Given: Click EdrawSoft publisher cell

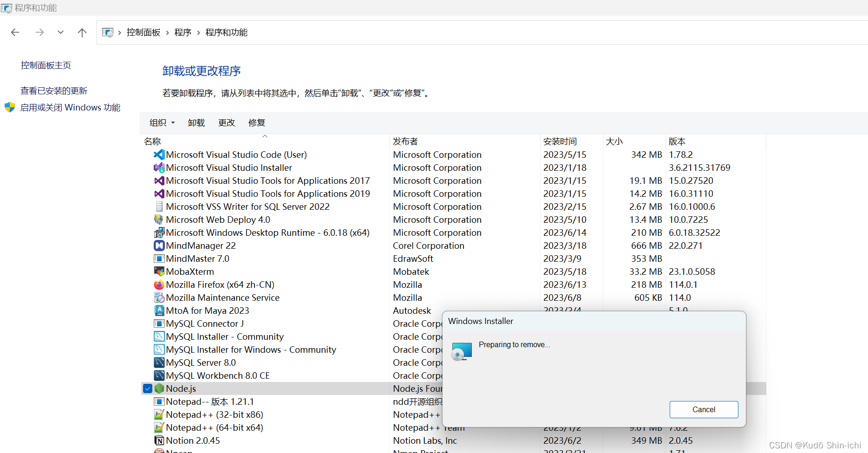Looking at the screenshot, I should tap(413, 259).
